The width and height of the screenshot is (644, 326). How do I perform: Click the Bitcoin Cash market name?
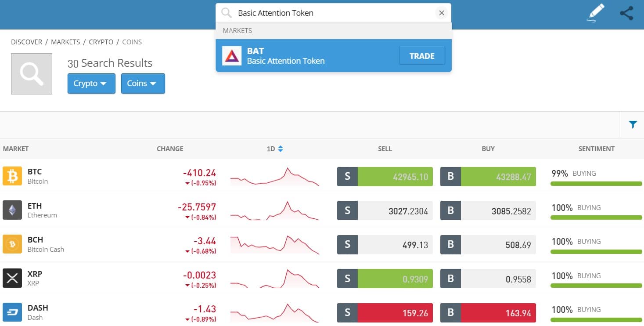pyautogui.click(x=46, y=249)
